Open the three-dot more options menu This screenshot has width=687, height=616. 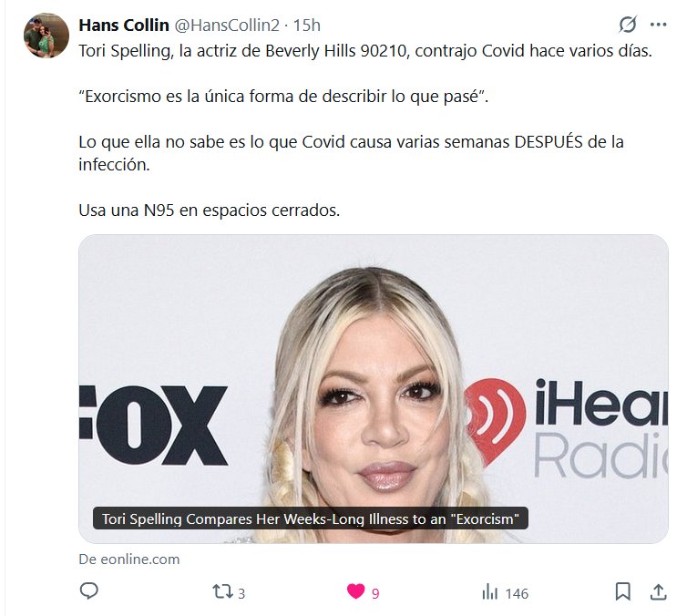click(658, 25)
